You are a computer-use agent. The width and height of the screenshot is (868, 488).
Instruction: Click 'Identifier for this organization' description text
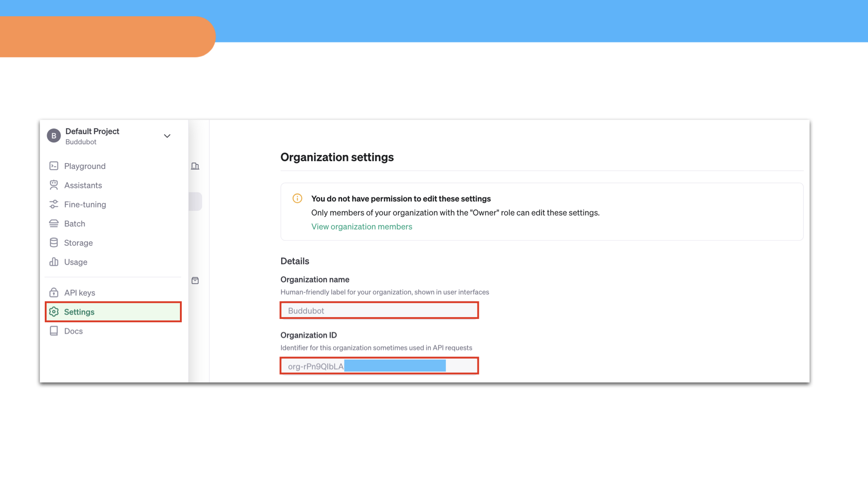(376, 347)
